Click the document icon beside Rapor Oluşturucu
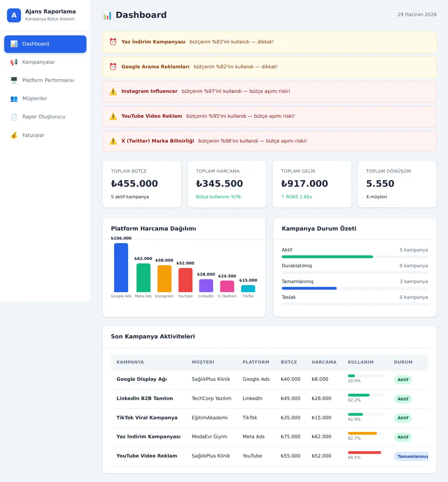The width and height of the screenshot is (448, 482). (x=14, y=117)
